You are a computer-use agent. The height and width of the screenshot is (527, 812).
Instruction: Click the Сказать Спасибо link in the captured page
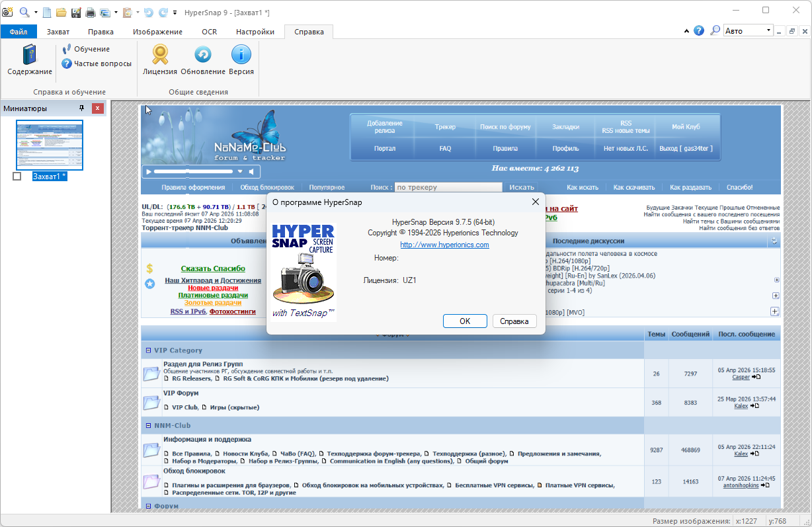click(x=213, y=268)
